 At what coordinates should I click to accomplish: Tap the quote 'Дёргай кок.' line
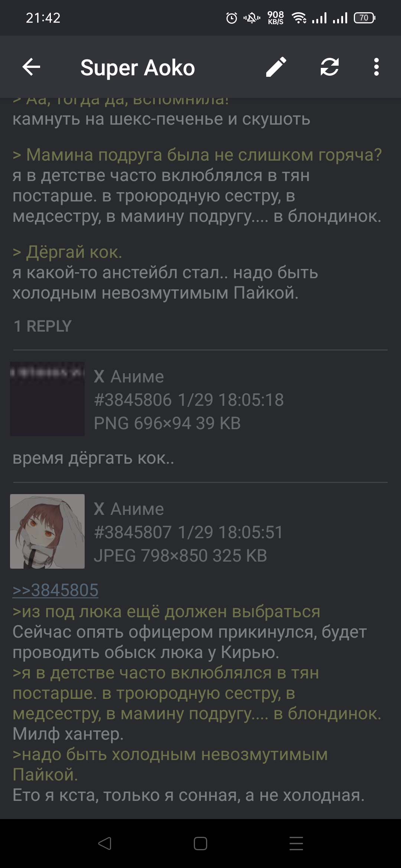click(x=67, y=252)
